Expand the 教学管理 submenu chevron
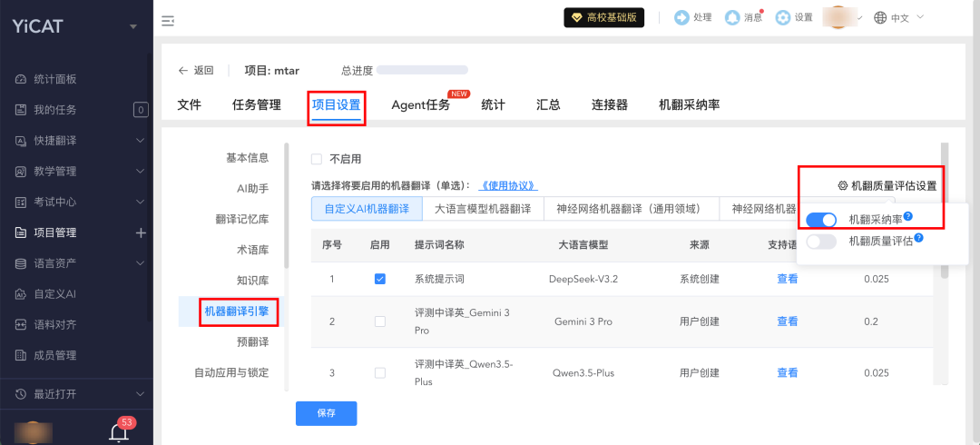This screenshot has width=980, height=445. 140,172
